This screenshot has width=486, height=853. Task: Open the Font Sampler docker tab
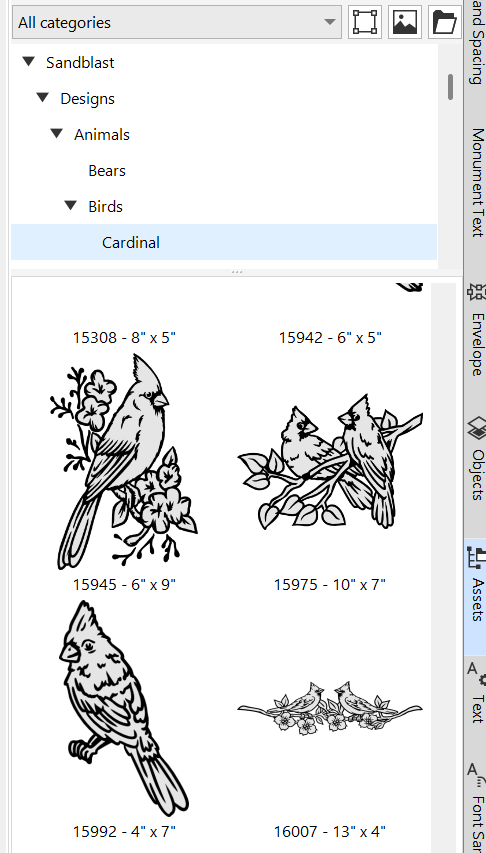coord(476,805)
